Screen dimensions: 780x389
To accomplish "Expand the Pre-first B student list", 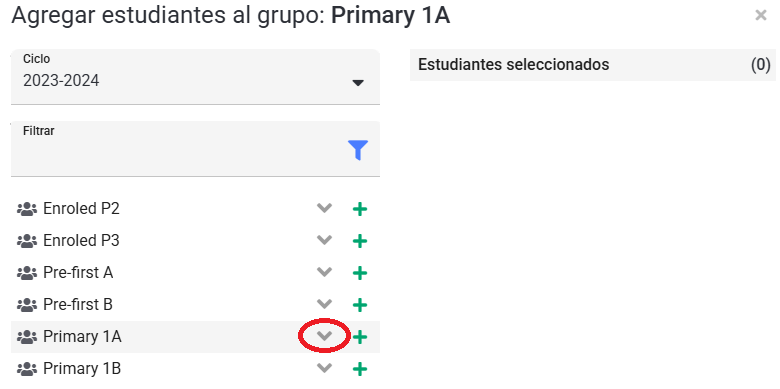I will click(324, 304).
